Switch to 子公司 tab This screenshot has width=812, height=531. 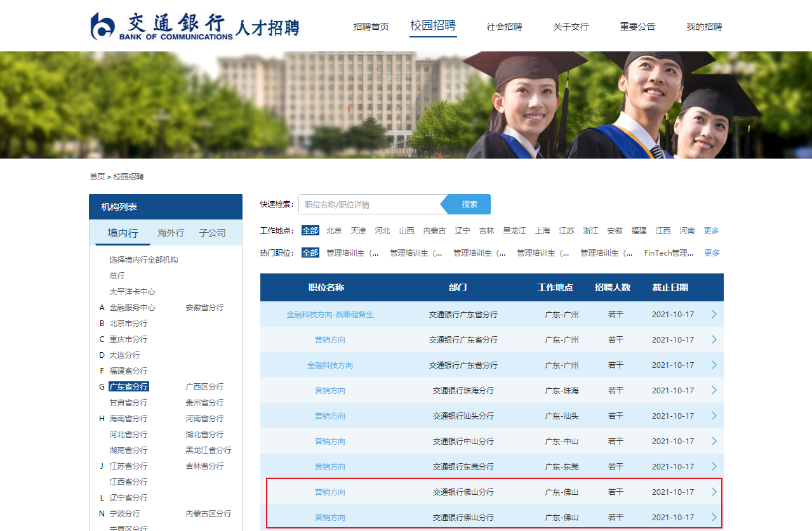[x=212, y=233]
